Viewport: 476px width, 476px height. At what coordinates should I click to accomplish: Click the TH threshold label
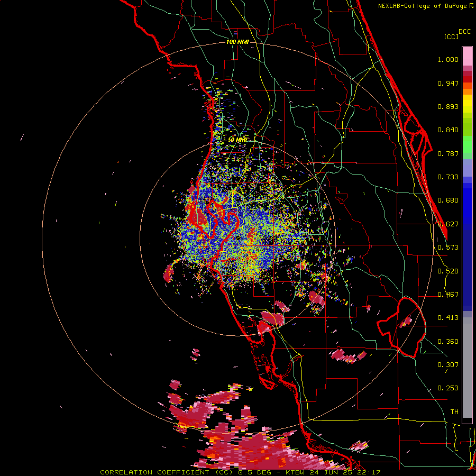[454, 412]
